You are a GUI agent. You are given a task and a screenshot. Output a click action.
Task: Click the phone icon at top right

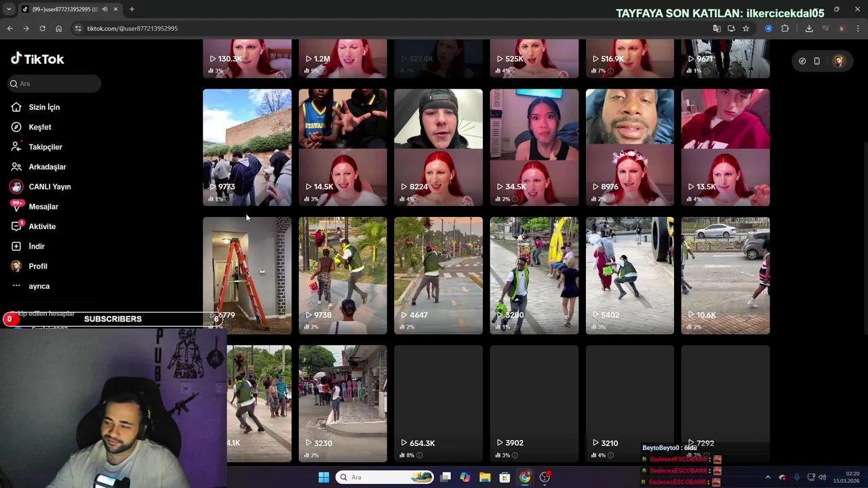(x=816, y=61)
